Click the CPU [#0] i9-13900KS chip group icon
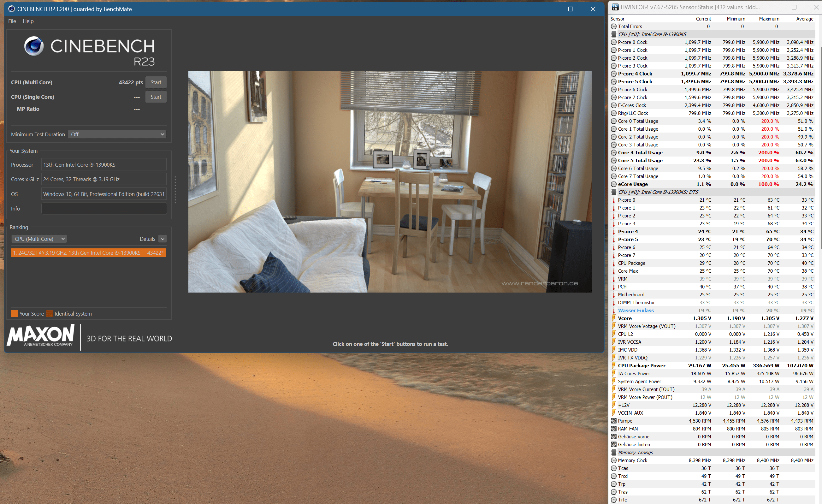822x504 pixels. pyautogui.click(x=613, y=34)
